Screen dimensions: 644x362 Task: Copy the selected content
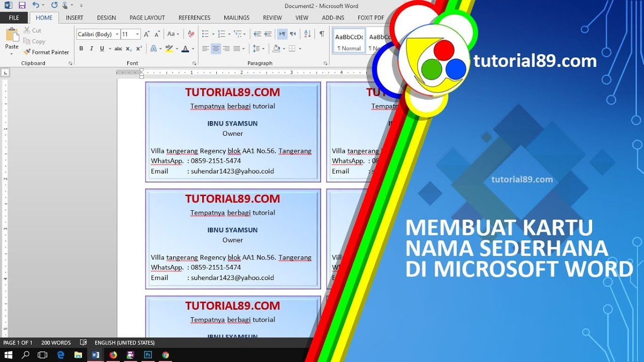pos(34,41)
